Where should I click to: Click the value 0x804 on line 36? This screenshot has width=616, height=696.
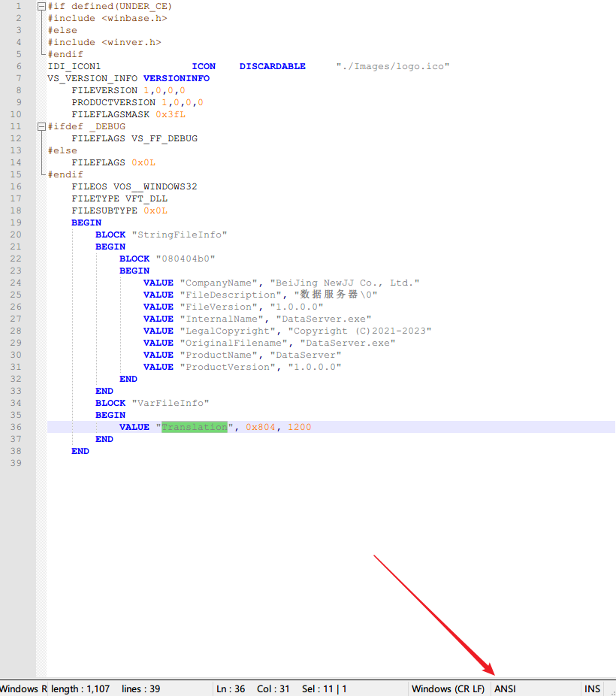pyautogui.click(x=261, y=427)
